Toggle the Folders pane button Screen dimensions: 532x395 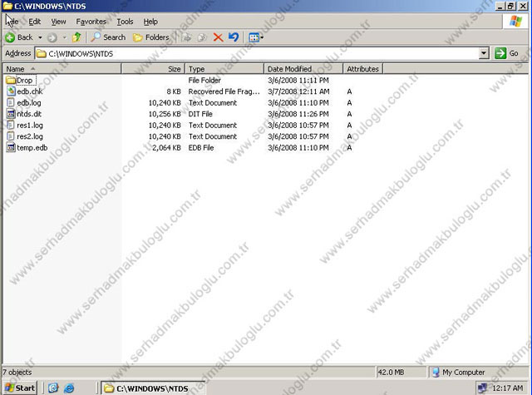(151, 37)
